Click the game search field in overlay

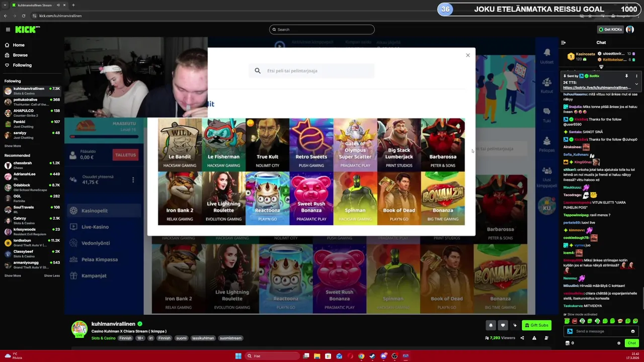coord(311,71)
